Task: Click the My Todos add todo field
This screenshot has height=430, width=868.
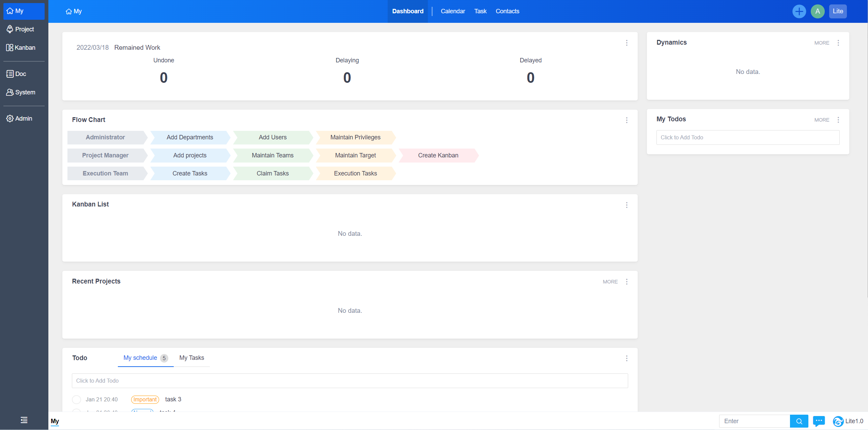Action: click(x=748, y=137)
